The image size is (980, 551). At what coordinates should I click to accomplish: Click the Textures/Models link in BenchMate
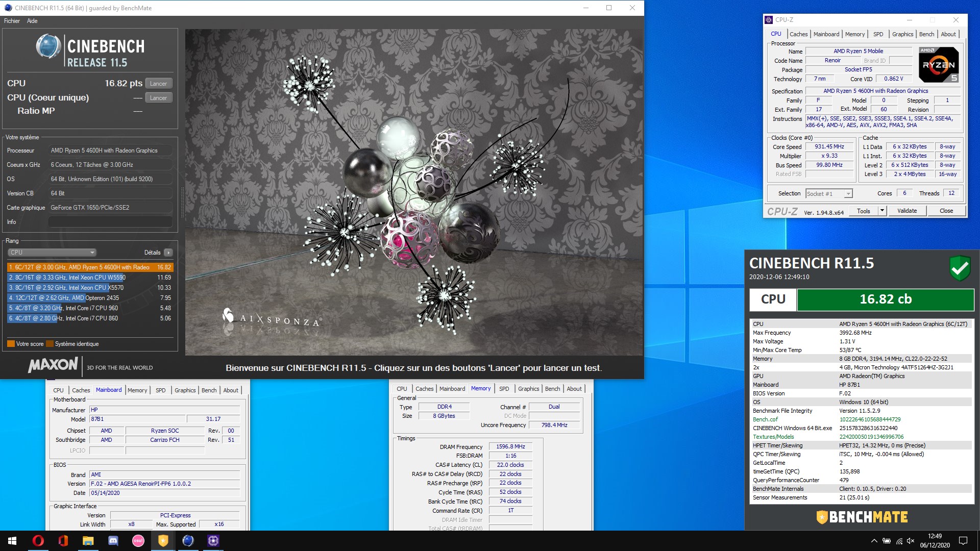pos(773,437)
